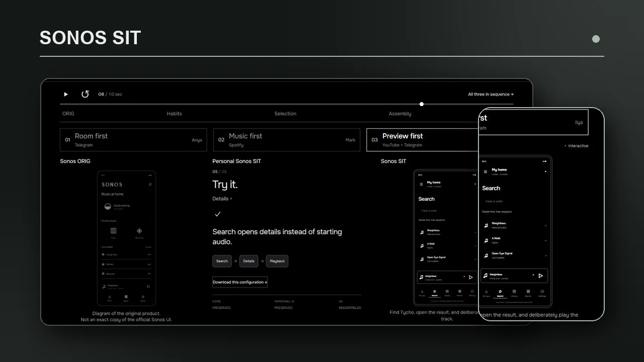Click the grid tile icon under Recently played
Viewport: 644px width, 362px height.
(113, 231)
